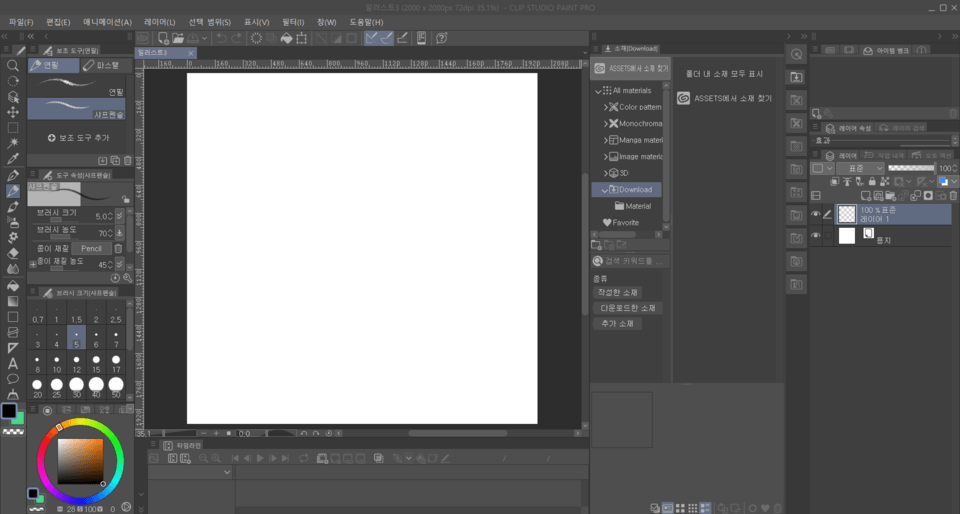960x514 pixels.
Task: Collapse the All materials tree node
Action: click(598, 91)
